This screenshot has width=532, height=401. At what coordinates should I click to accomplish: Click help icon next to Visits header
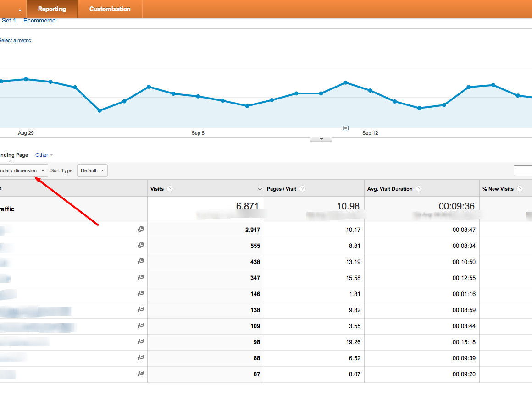(170, 189)
